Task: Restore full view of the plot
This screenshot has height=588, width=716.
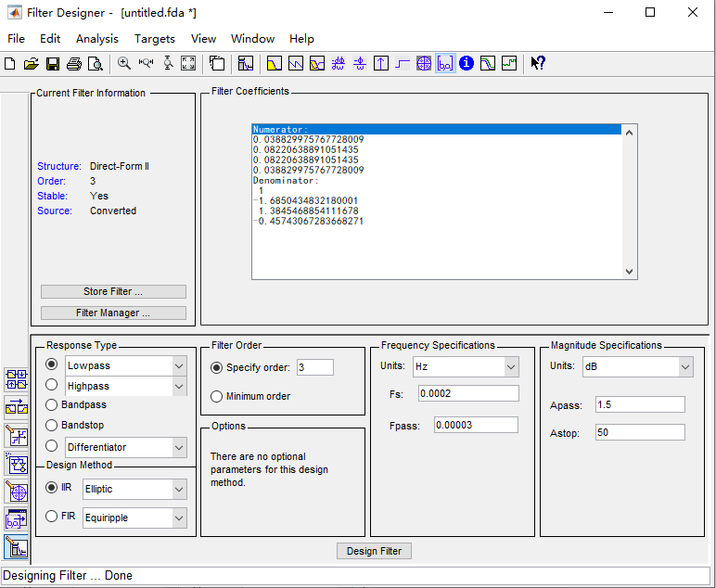Action: pyautogui.click(x=188, y=63)
